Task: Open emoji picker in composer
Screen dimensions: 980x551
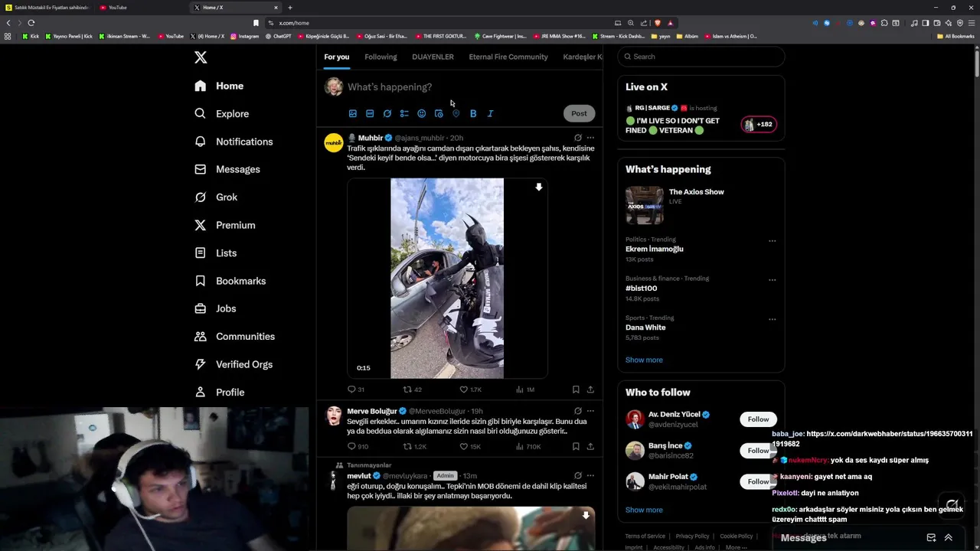Action: [x=422, y=113]
